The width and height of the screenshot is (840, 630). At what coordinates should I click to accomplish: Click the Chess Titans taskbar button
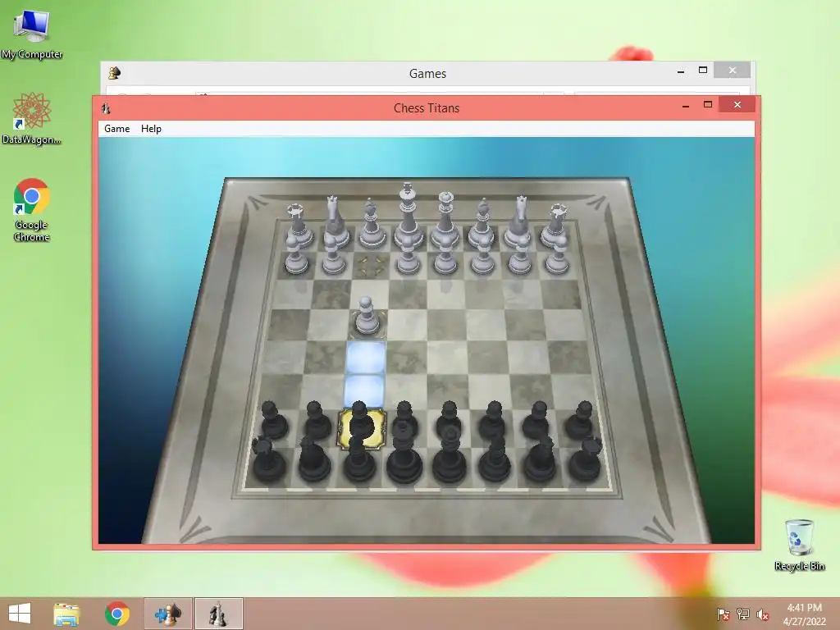pyautogui.click(x=218, y=614)
